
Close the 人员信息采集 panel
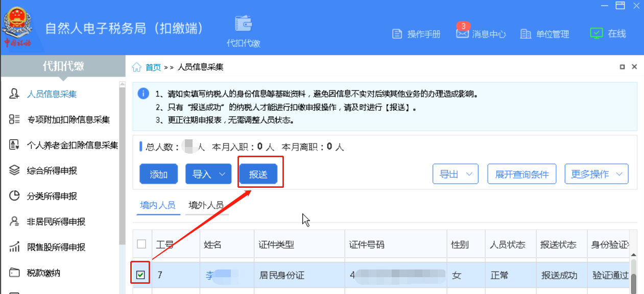pos(634,67)
